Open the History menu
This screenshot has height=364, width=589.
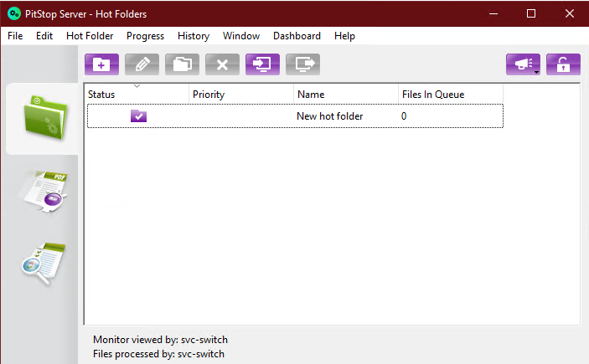pyautogui.click(x=194, y=36)
